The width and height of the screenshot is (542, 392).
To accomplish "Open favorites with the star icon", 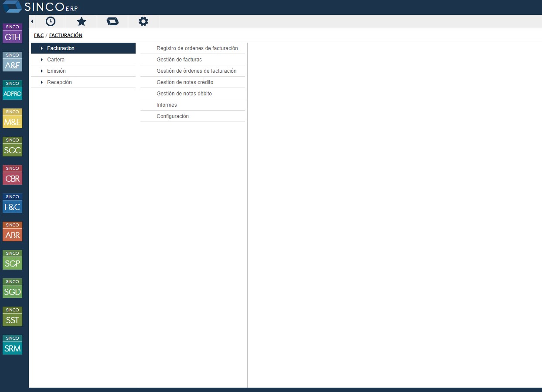I will 82,21.
